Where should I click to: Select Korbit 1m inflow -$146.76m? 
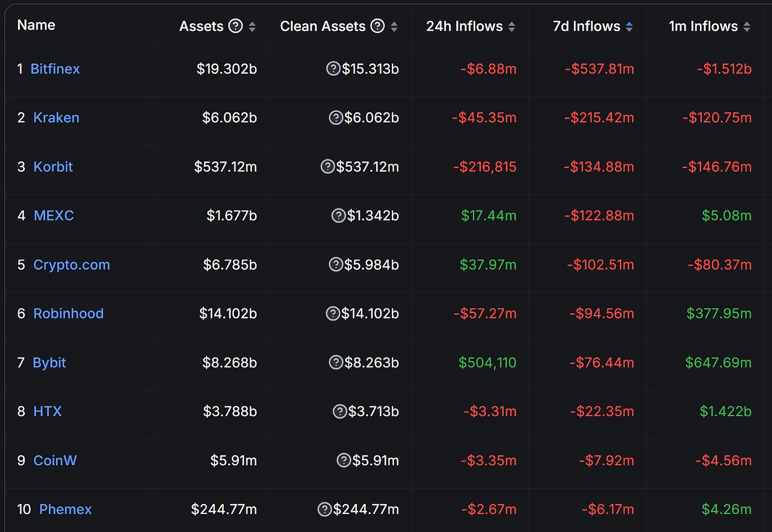point(717,167)
